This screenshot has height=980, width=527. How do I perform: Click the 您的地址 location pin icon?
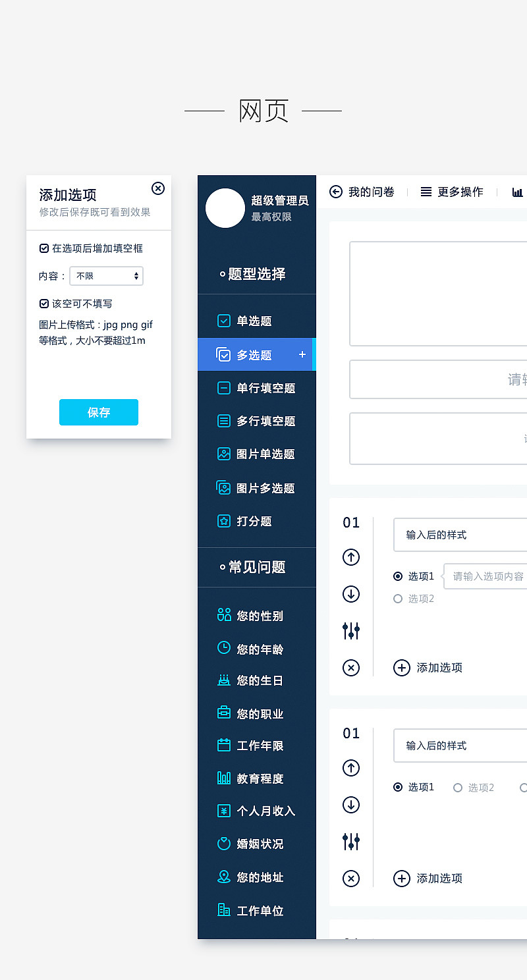click(x=224, y=877)
